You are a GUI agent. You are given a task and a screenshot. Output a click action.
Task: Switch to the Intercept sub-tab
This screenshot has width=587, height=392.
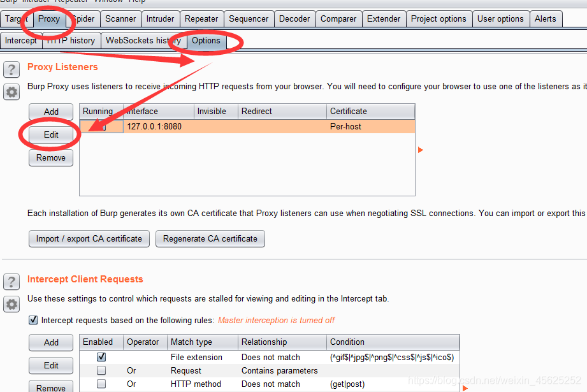click(21, 40)
